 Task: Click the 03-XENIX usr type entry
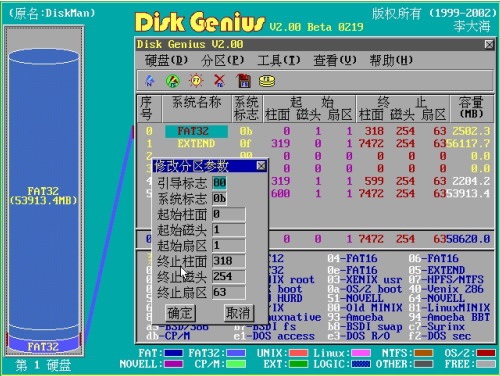click(364, 279)
